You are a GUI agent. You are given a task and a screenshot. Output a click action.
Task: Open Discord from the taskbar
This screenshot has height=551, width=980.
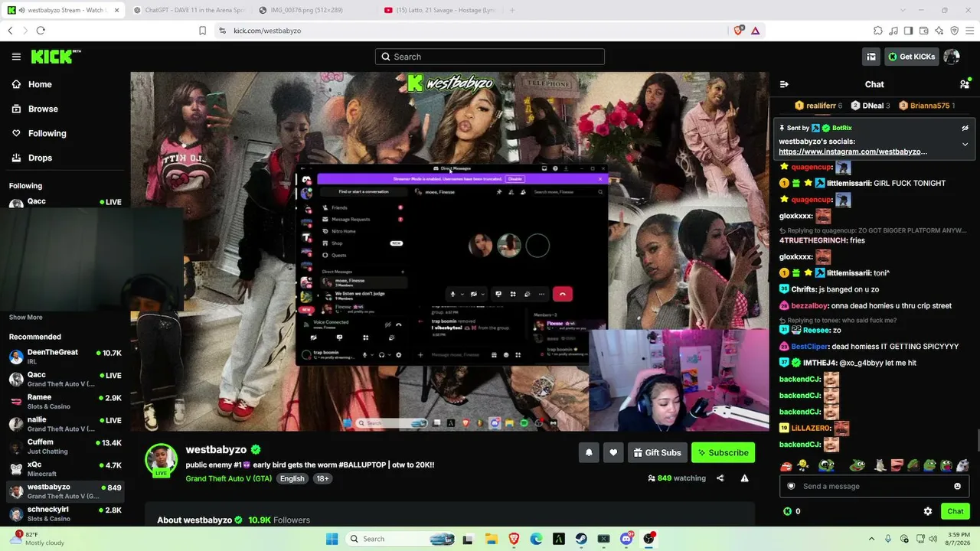(627, 539)
